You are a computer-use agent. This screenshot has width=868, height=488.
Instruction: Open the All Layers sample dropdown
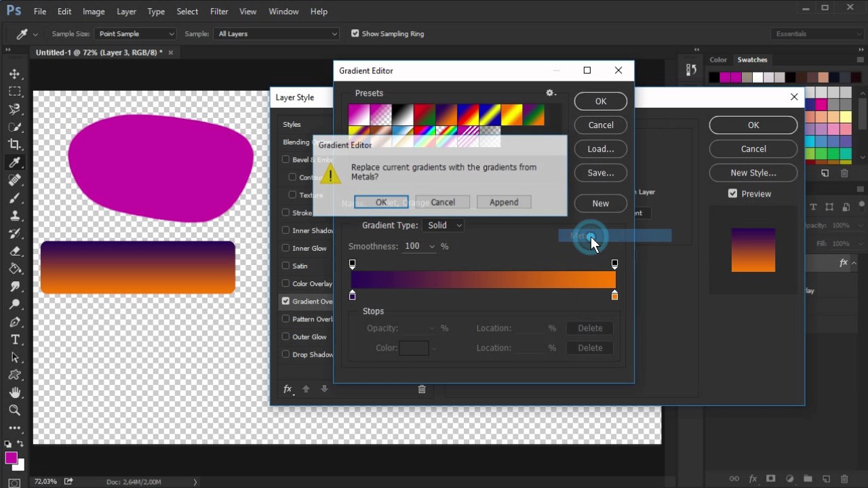coord(276,34)
